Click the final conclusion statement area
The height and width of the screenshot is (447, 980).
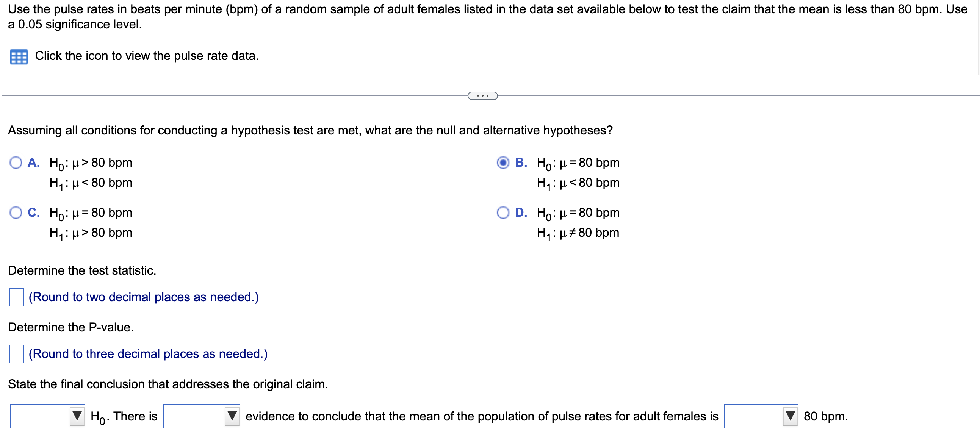click(x=168, y=384)
